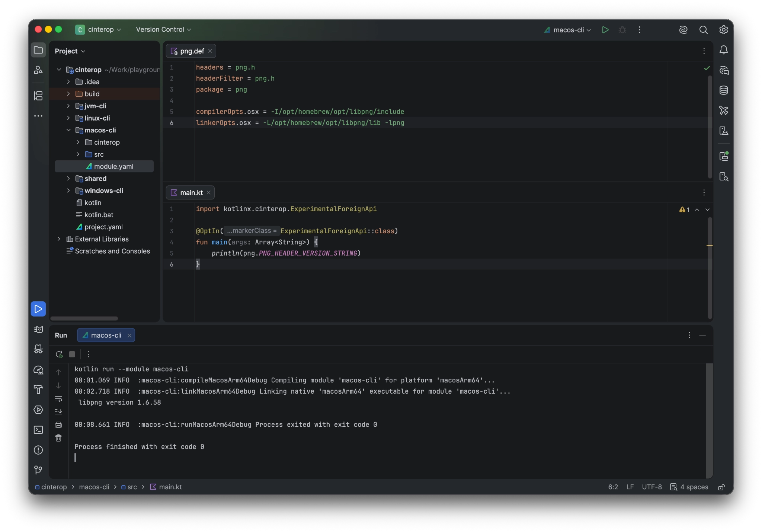Click the More tool windows ellipsis icon
Viewport: 762px width, 532px height.
(38, 116)
